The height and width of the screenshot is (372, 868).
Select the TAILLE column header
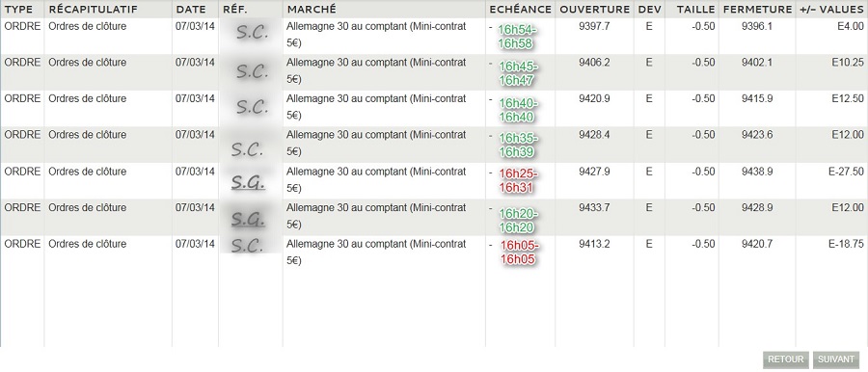point(695,10)
